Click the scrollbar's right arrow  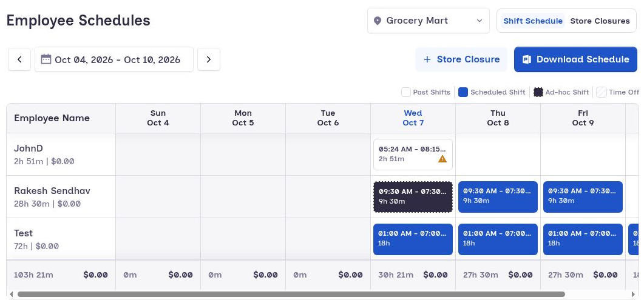[x=633, y=295]
